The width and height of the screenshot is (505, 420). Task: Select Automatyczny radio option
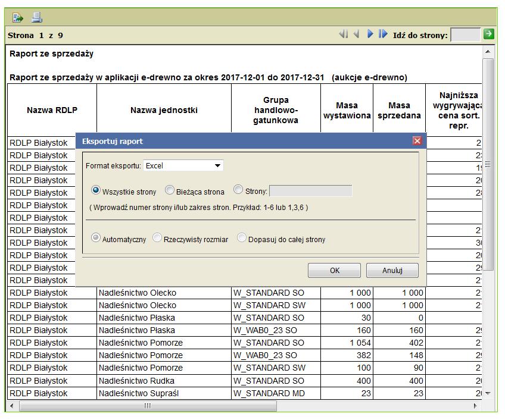click(x=96, y=237)
